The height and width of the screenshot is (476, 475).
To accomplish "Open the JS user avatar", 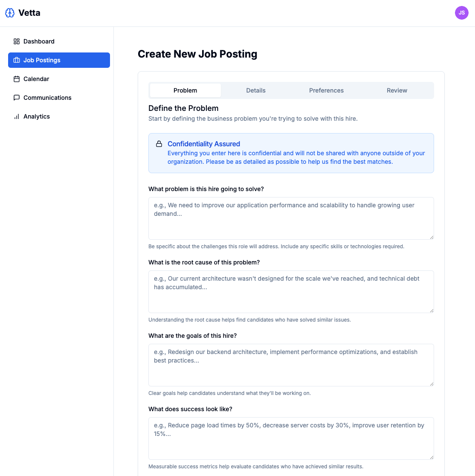I will tap(461, 13).
